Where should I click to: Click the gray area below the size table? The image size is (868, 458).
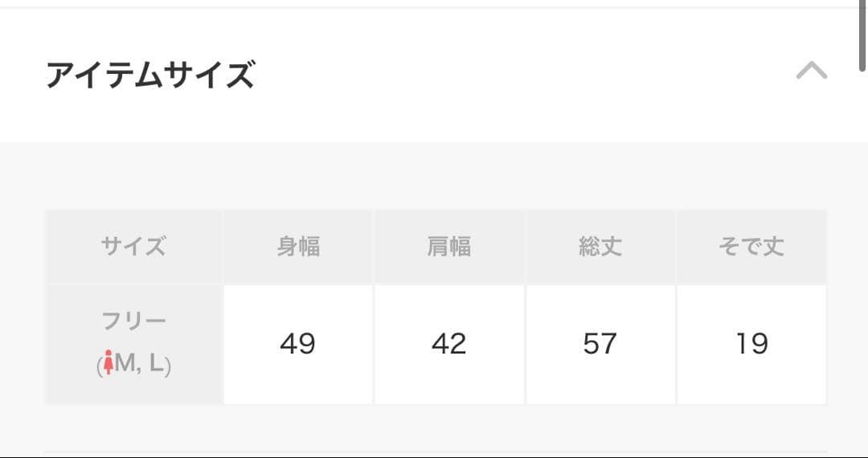[434, 427]
